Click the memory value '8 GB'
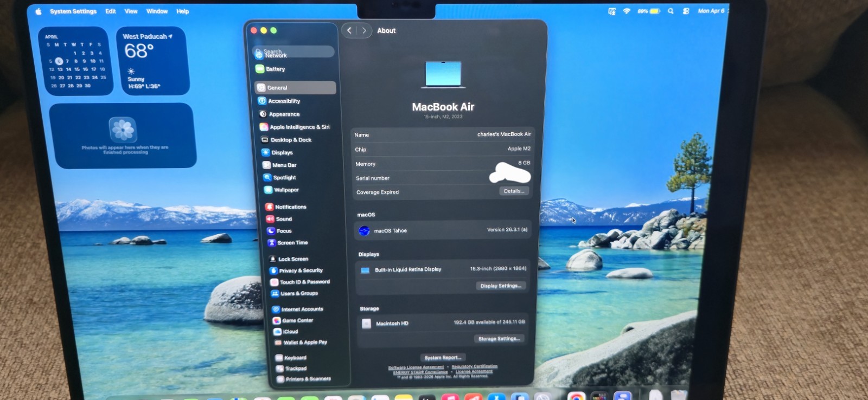The image size is (868, 400). click(524, 163)
